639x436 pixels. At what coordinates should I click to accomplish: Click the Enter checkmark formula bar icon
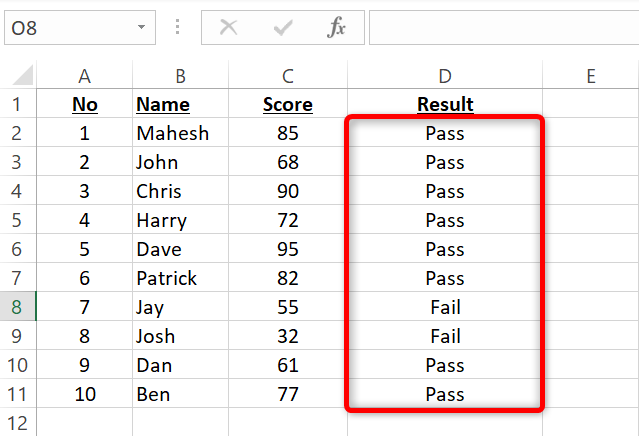click(283, 28)
